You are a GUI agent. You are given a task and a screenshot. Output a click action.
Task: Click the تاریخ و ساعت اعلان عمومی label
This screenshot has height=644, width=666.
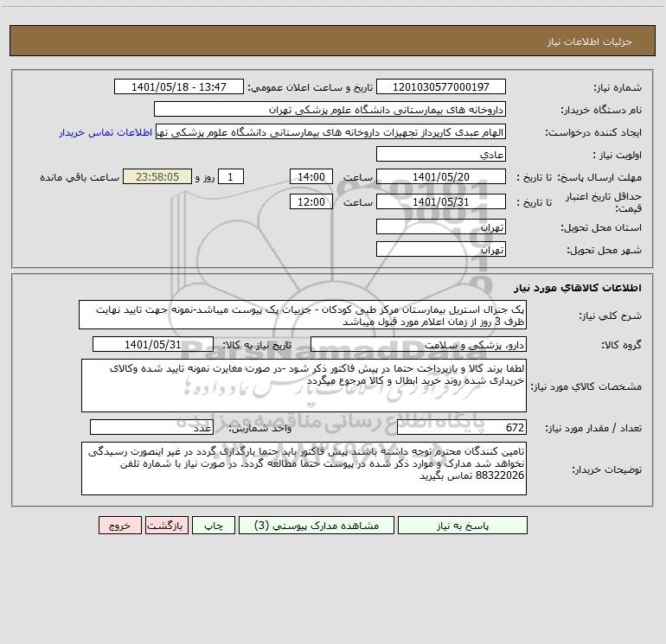tap(310, 87)
